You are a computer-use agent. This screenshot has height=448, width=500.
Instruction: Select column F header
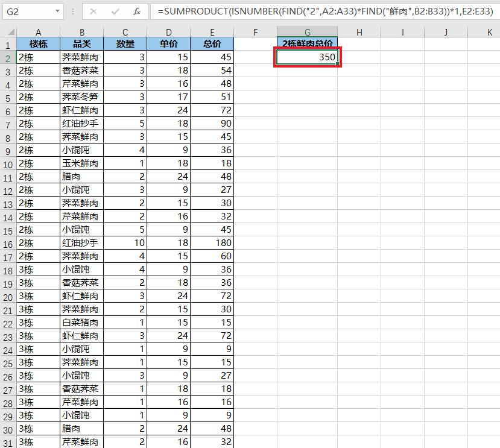click(x=255, y=32)
